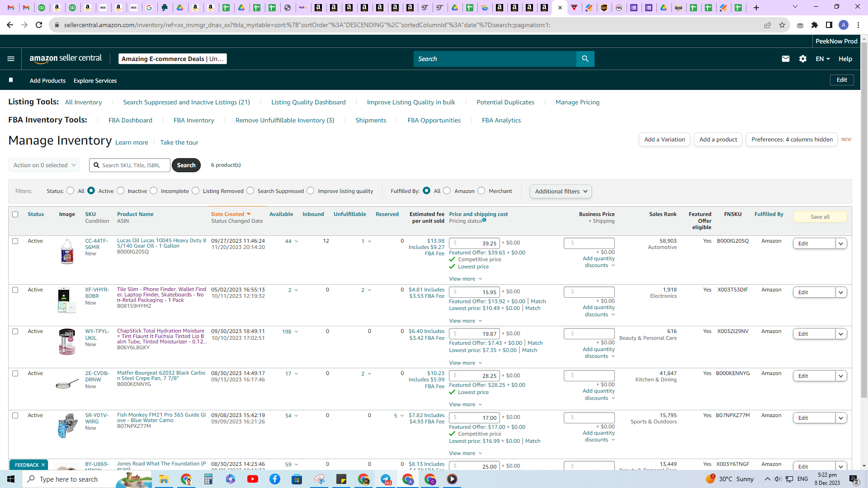This screenshot has width=868, height=488.
Task: Open the notification center icon
Action: click(854, 479)
